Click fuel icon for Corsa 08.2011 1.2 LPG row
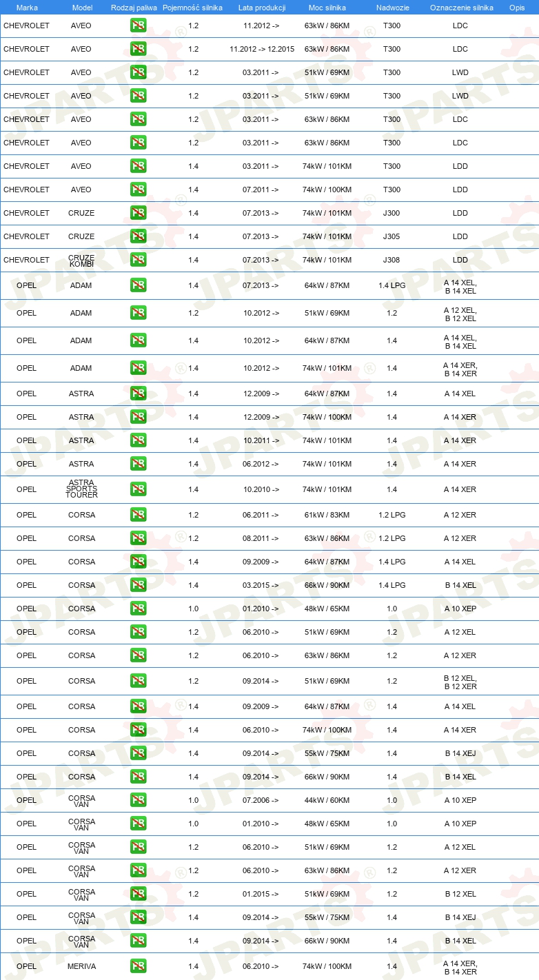This screenshot has width=539, height=980. pyautogui.click(x=138, y=538)
